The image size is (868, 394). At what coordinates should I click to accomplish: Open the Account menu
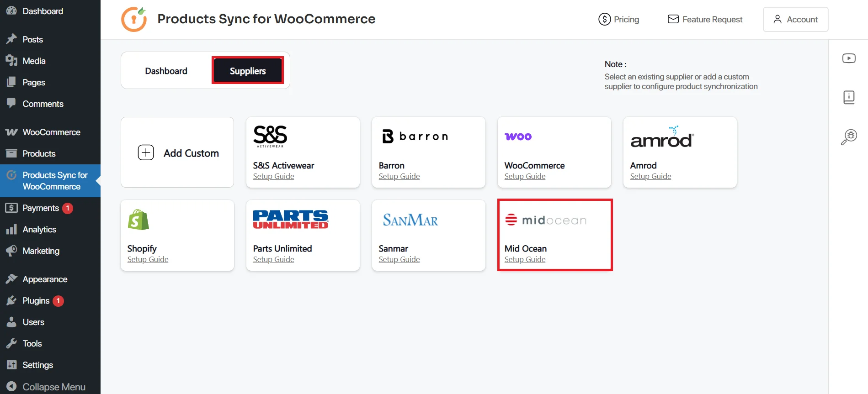795,19
